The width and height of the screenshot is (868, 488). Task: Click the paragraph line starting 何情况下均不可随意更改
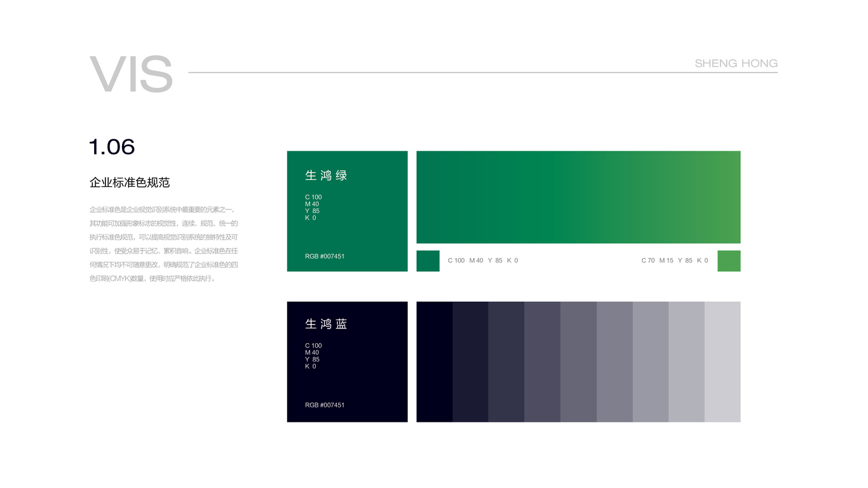pos(163,264)
